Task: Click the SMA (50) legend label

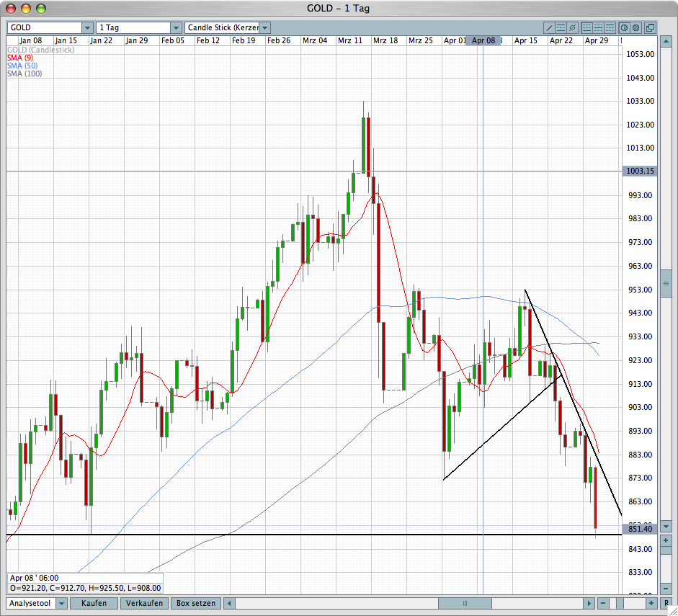Action: [x=22, y=66]
